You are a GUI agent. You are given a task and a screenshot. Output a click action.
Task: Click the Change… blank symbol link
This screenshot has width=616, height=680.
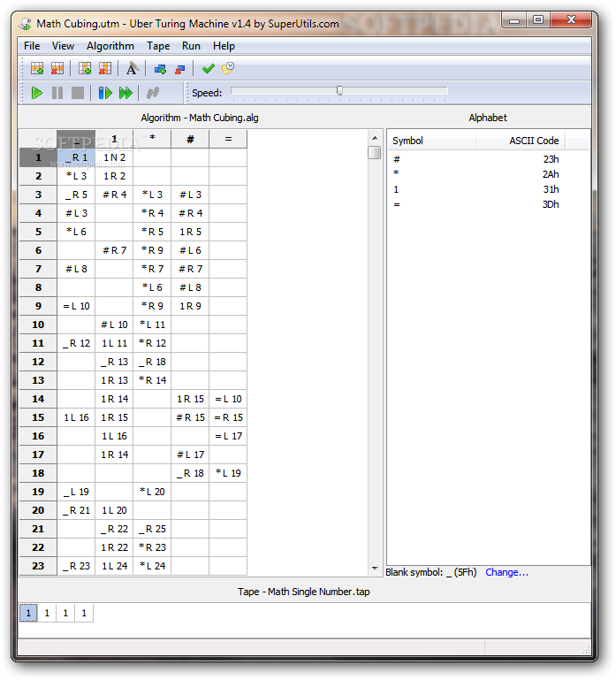click(x=506, y=572)
